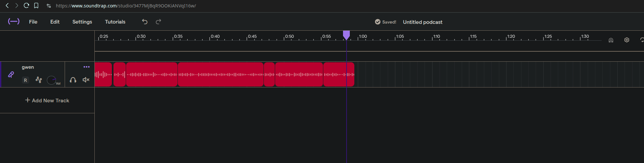Open site info icon beside the URL

coord(49,6)
